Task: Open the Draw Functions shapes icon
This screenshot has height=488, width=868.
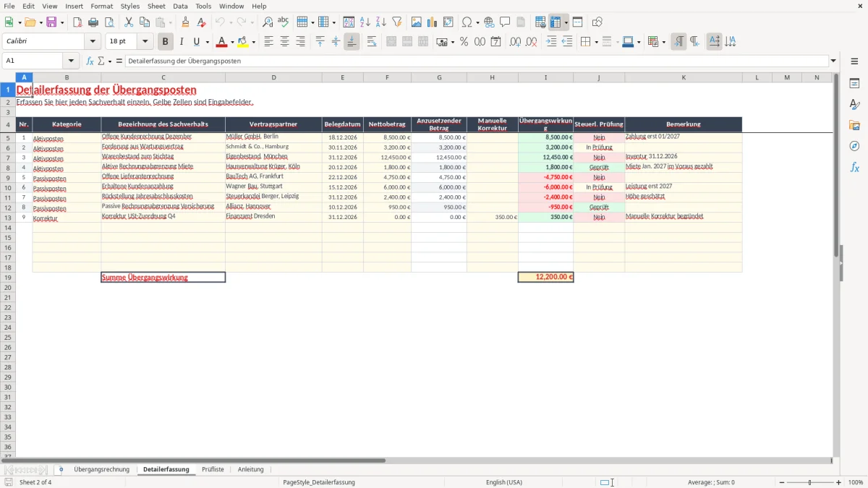Action: [597, 22]
